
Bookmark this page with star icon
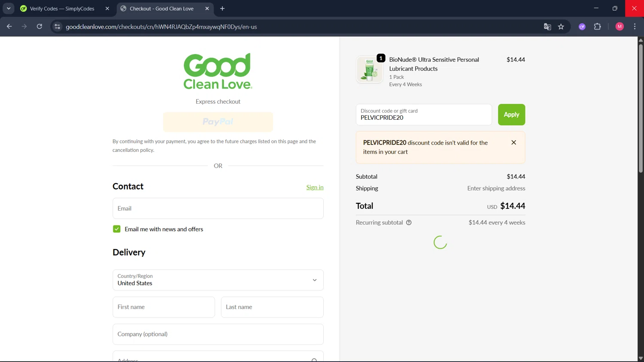click(x=561, y=27)
